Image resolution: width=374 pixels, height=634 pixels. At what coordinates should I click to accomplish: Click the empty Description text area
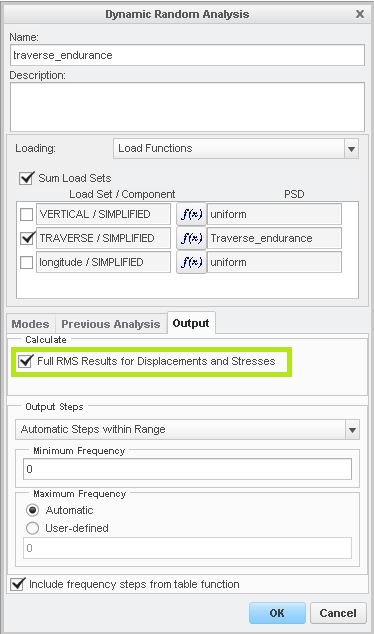(187, 107)
